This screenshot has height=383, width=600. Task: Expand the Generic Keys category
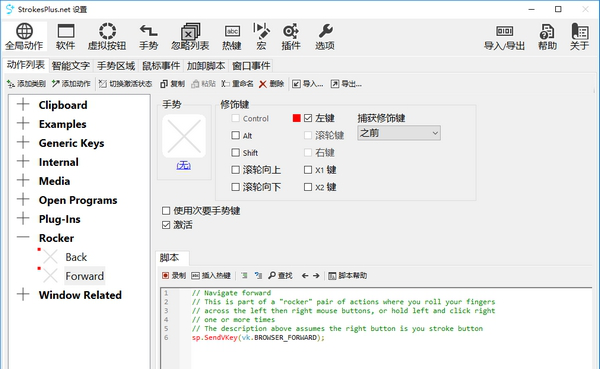point(23,142)
